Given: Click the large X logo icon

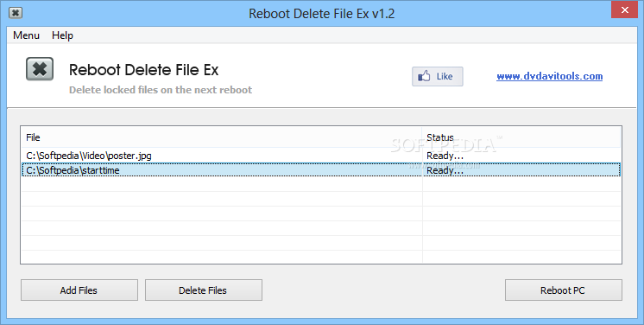Looking at the screenshot, I should tap(40, 68).
